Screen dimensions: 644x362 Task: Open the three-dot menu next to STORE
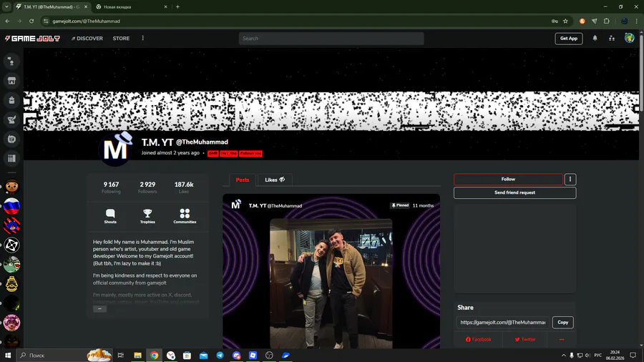click(143, 38)
